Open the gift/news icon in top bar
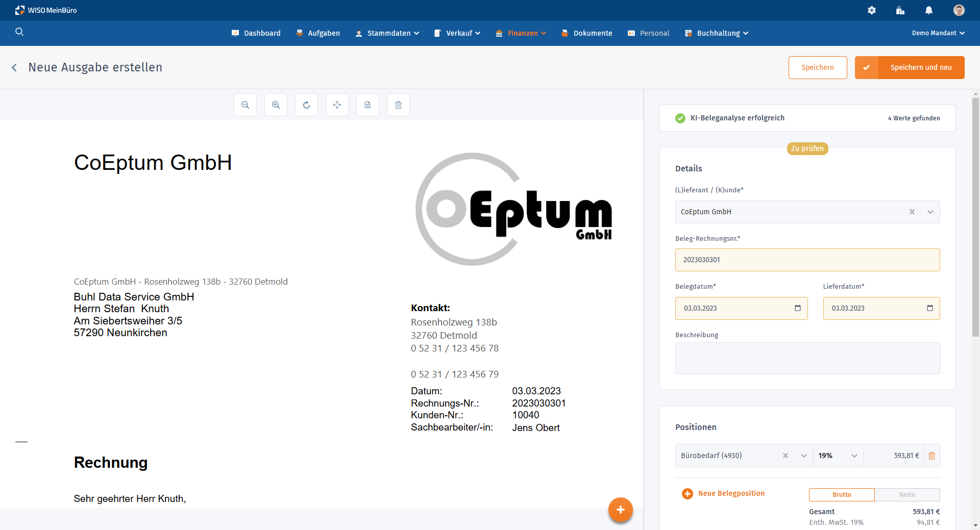980x530 pixels. [x=900, y=10]
